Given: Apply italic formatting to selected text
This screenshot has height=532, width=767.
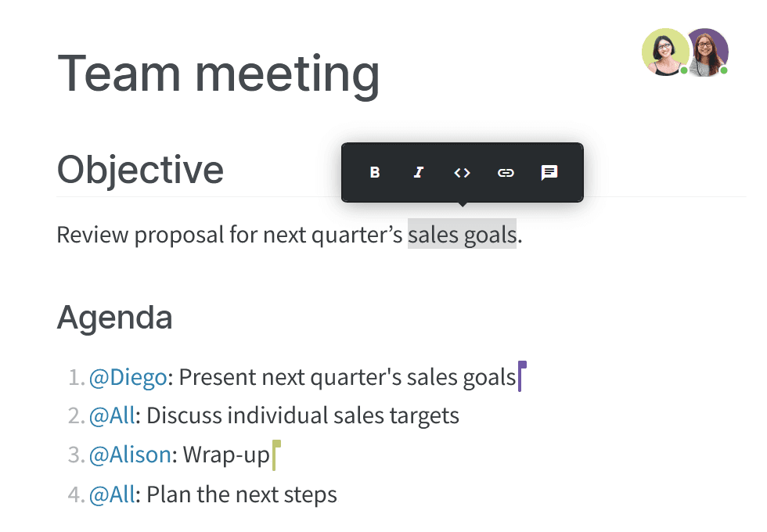Looking at the screenshot, I should 419,172.
